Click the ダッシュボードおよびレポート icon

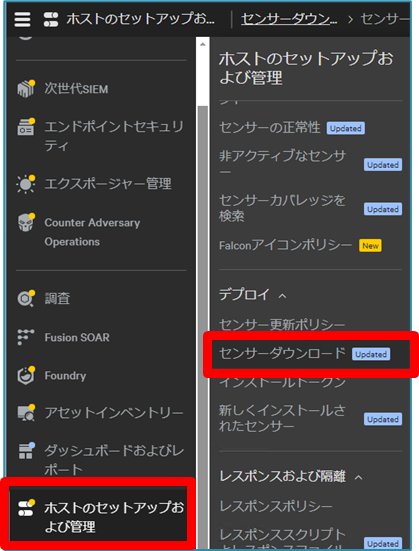point(26,451)
